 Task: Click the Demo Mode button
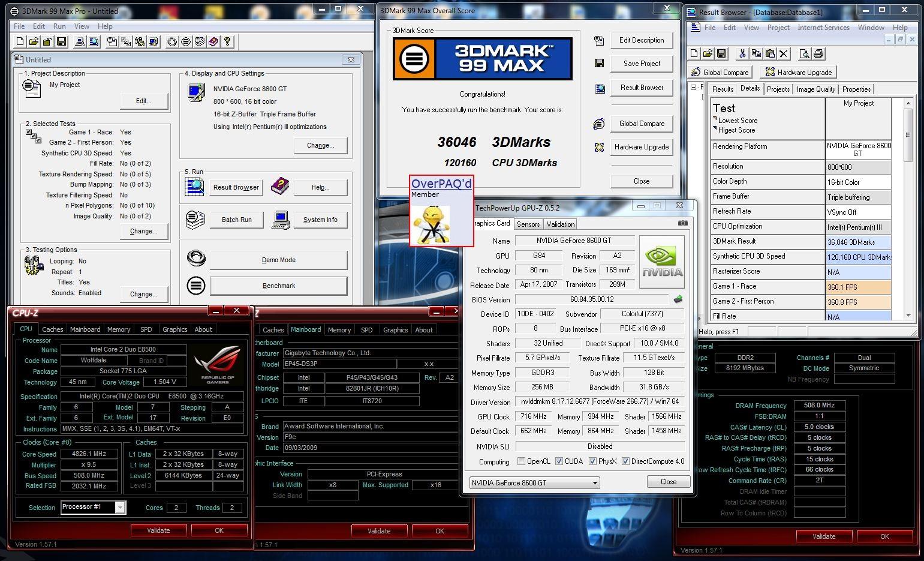[x=279, y=260]
